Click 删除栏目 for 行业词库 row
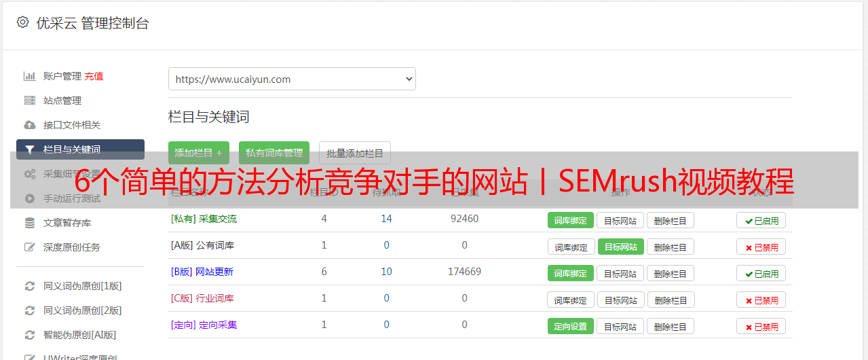The height and width of the screenshot is (360, 868). point(671,300)
